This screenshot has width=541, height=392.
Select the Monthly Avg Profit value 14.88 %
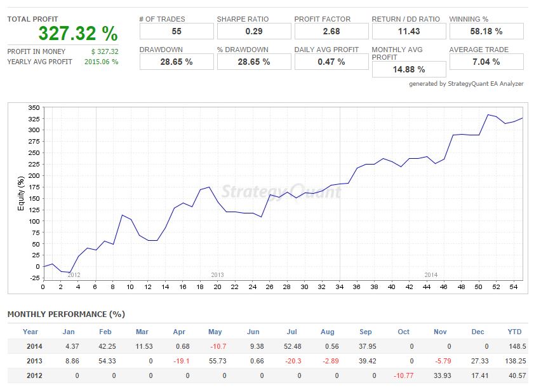409,69
